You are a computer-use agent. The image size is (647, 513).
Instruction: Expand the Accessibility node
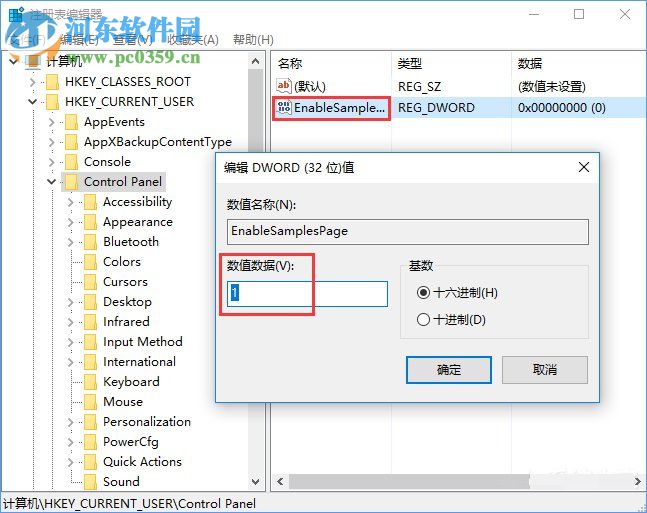pos(71,202)
